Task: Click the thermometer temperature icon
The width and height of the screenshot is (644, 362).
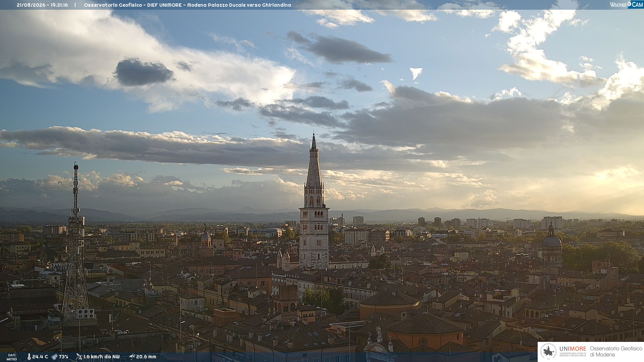Action: point(29,357)
